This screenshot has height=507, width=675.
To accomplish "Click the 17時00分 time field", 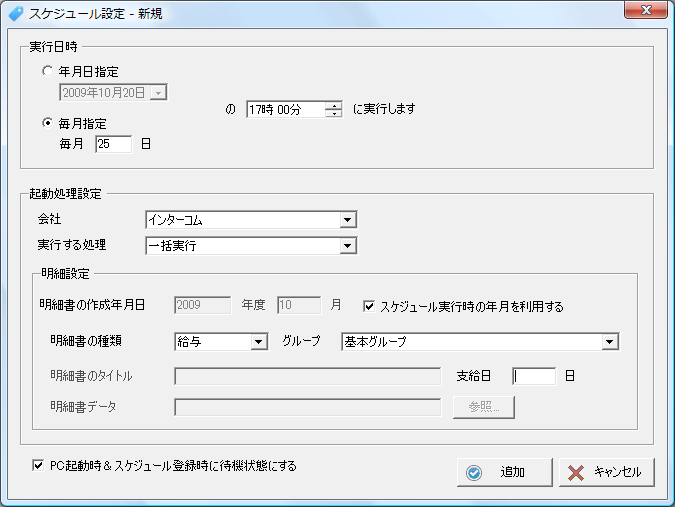I will 285,109.
